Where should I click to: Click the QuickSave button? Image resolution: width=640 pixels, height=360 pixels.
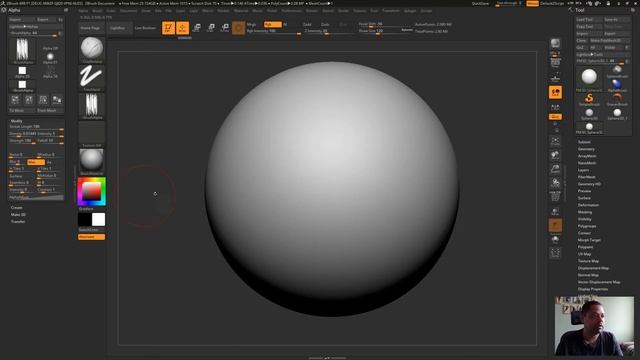tap(480, 4)
